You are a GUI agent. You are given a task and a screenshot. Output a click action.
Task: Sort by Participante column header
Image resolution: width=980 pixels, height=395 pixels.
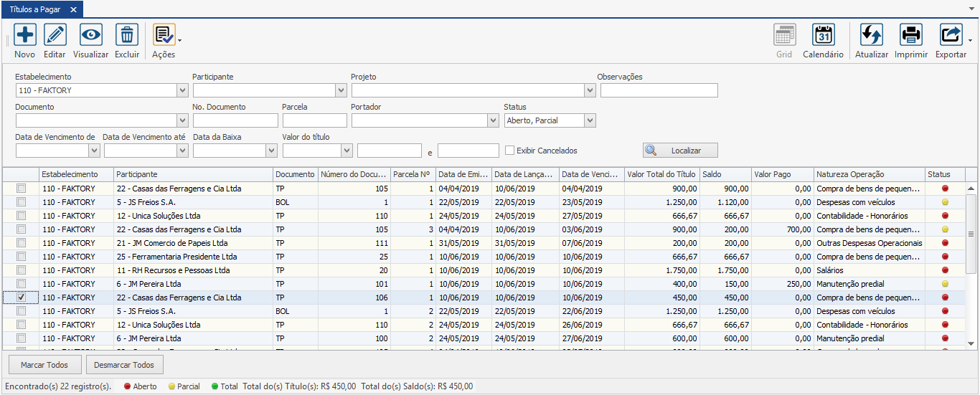[192, 174]
